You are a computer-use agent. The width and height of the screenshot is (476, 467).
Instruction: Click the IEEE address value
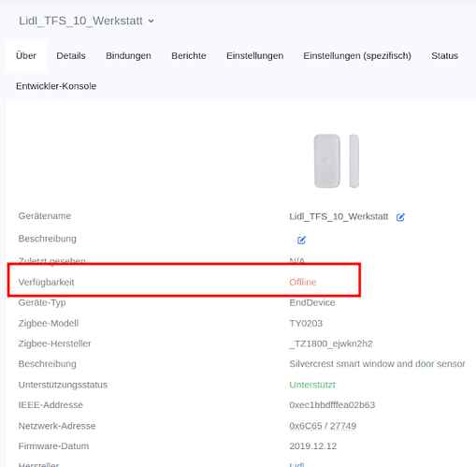tap(332, 405)
